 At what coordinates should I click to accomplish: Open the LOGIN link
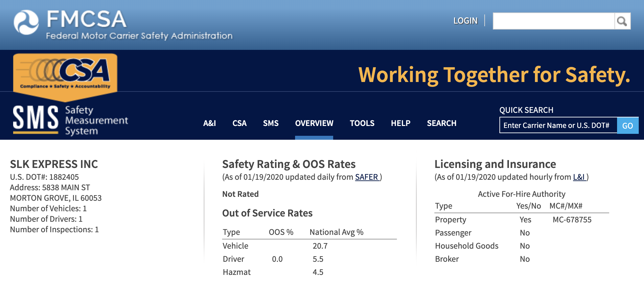465,21
